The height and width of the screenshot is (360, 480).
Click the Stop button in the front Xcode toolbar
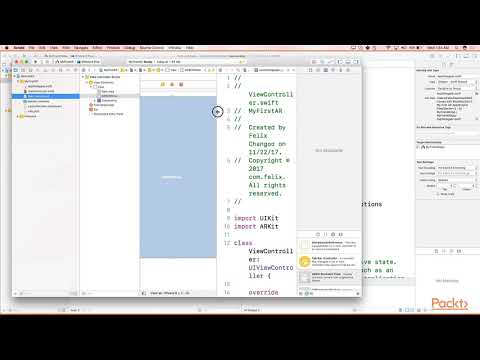pos(43,62)
